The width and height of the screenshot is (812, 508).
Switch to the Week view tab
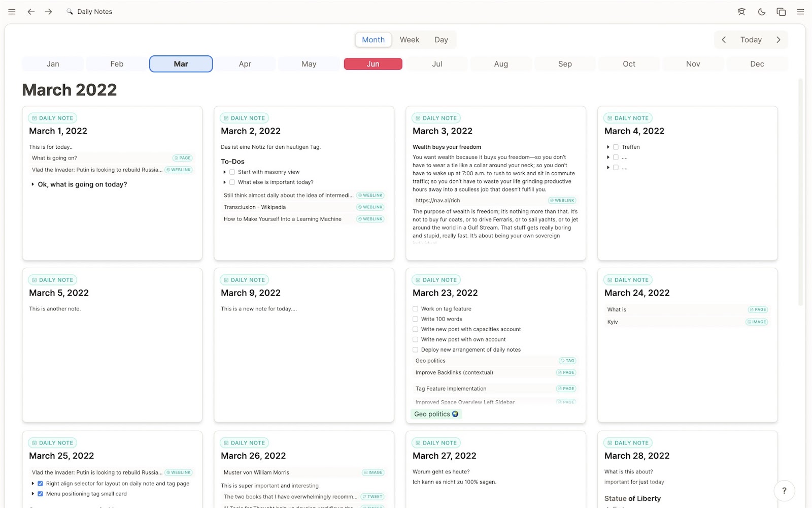pos(409,39)
